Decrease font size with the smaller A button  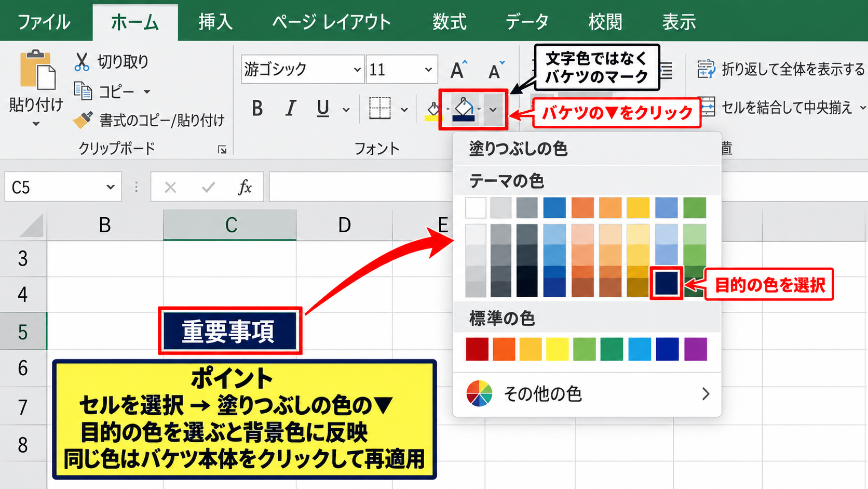(496, 71)
